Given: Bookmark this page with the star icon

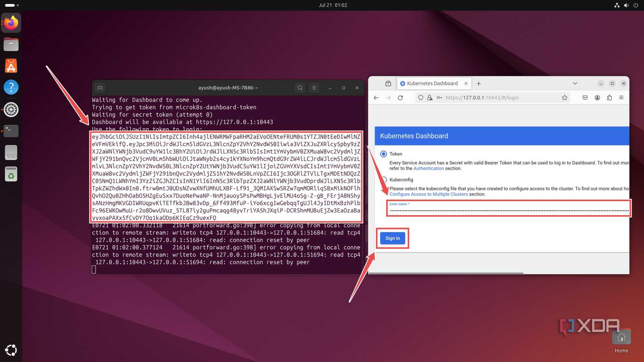Looking at the screenshot, I should click(x=564, y=98).
